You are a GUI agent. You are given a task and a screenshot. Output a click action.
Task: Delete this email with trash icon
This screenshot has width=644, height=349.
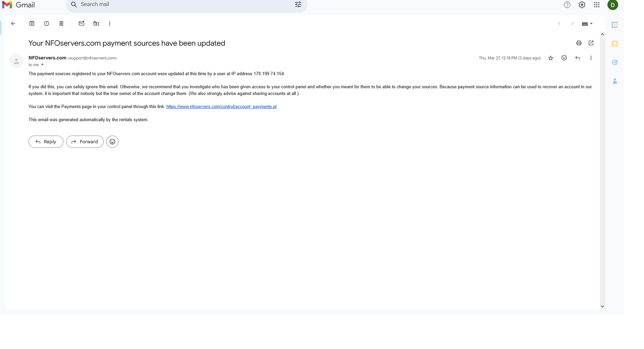pyautogui.click(x=61, y=23)
